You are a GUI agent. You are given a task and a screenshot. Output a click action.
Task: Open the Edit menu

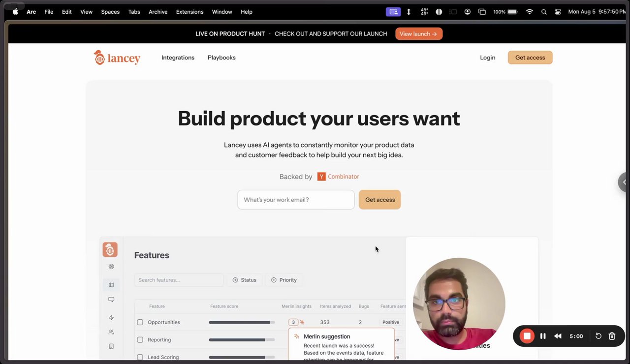click(x=67, y=12)
